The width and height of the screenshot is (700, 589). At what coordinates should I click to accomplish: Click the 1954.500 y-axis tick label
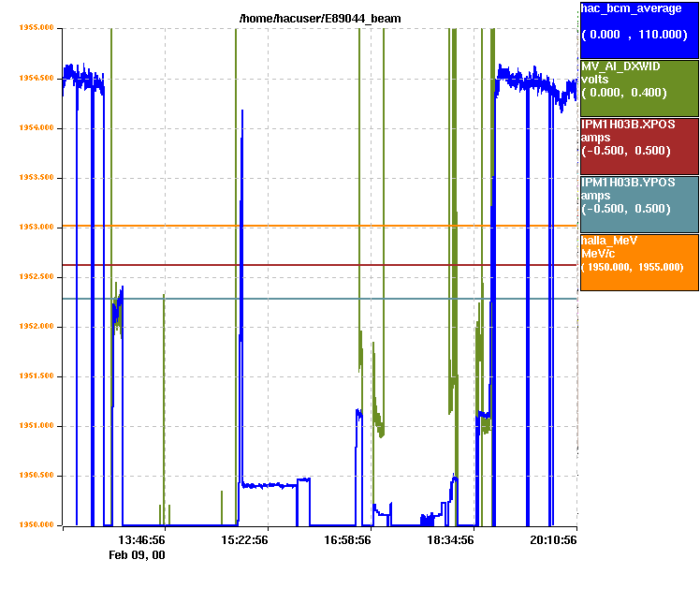coord(36,78)
